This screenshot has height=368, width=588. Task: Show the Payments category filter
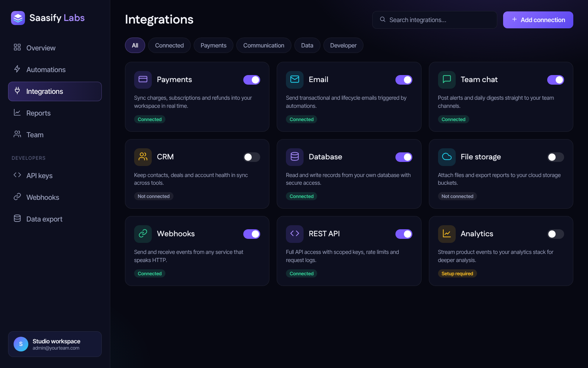tap(214, 45)
